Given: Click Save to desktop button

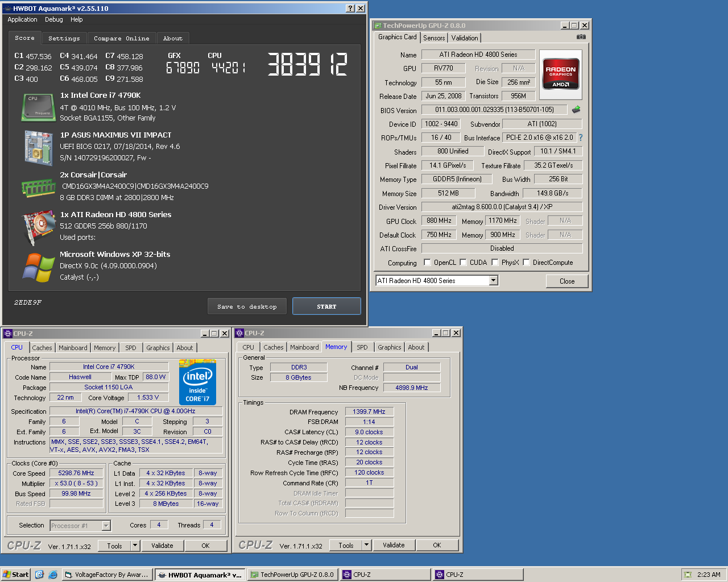Looking at the screenshot, I should coord(247,307).
